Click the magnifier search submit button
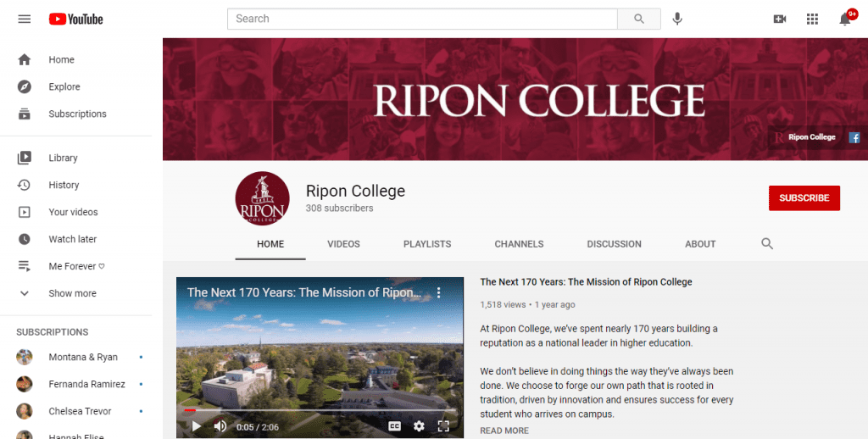This screenshot has height=439, width=868. point(639,19)
